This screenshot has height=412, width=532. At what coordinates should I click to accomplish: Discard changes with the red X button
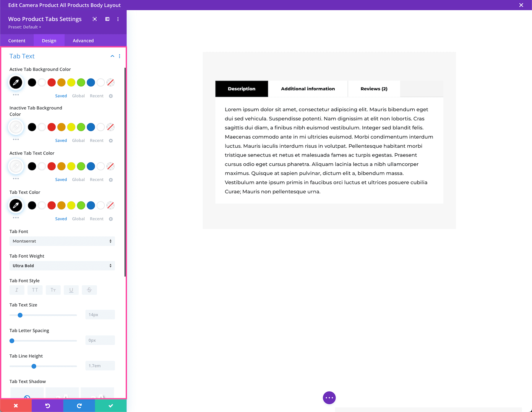[x=16, y=406]
